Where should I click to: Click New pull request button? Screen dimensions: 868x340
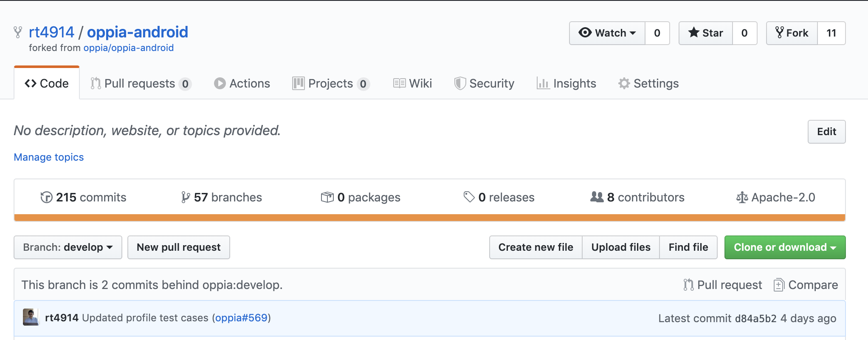(x=179, y=247)
